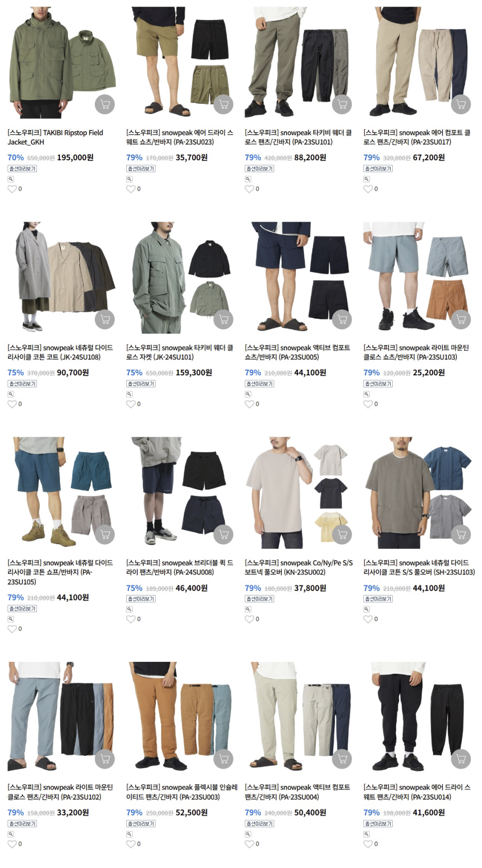Open product title link for SH-23SU103 pullover
The height and width of the screenshot is (868, 482).
419,568
